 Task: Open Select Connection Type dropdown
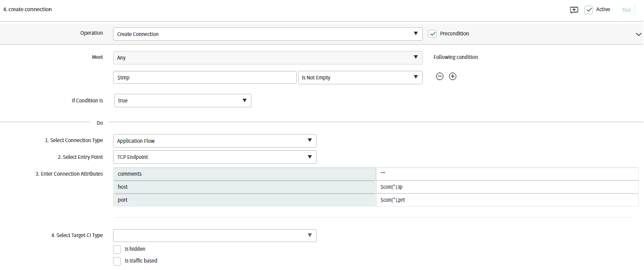(215, 141)
